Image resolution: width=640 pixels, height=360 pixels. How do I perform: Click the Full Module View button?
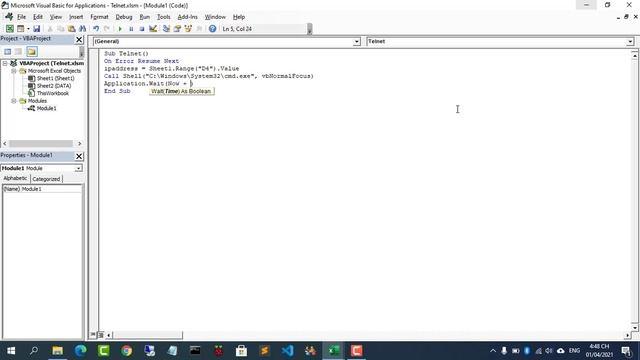coord(101,335)
